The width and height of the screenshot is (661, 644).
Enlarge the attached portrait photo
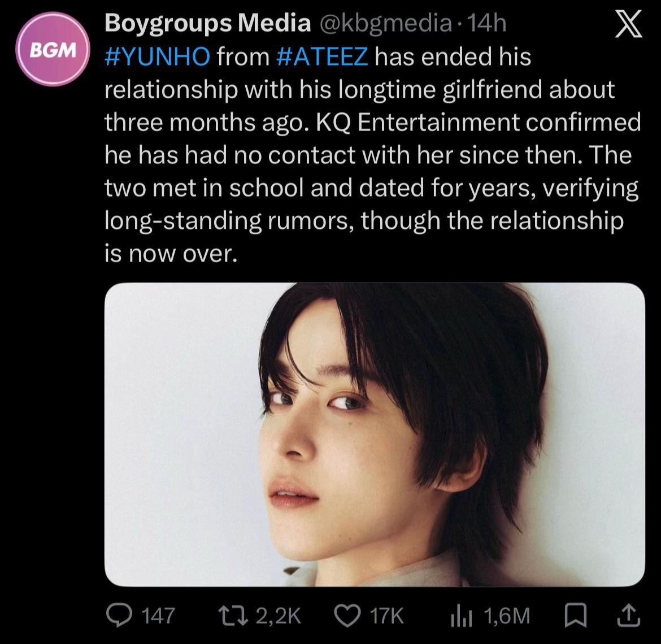coord(375,434)
